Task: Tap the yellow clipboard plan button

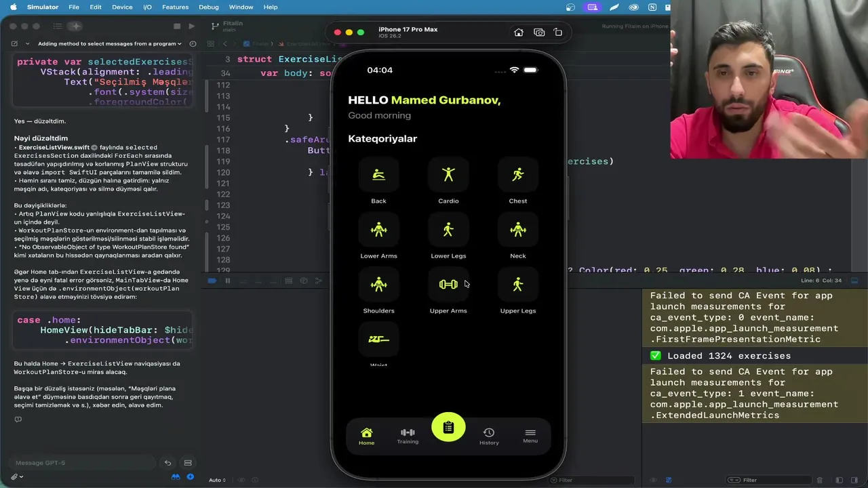Action: pos(448,427)
